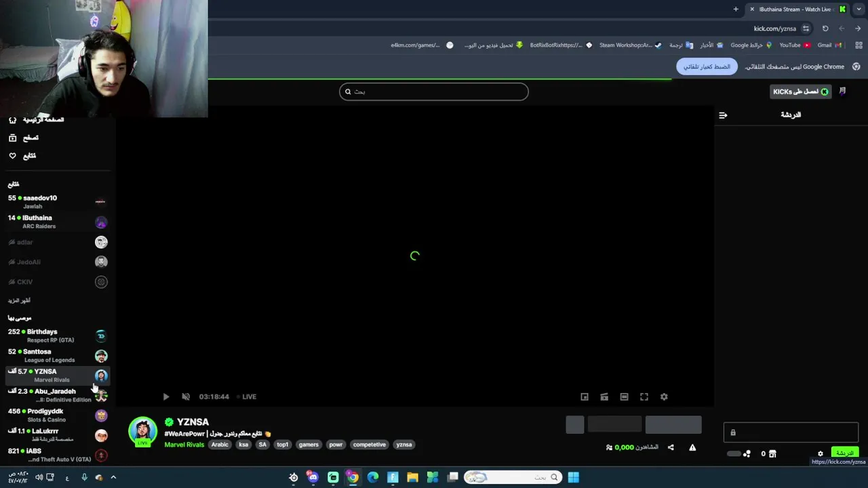Open Santtosa recommended channel
This screenshot has height=488, width=868.
point(58,355)
